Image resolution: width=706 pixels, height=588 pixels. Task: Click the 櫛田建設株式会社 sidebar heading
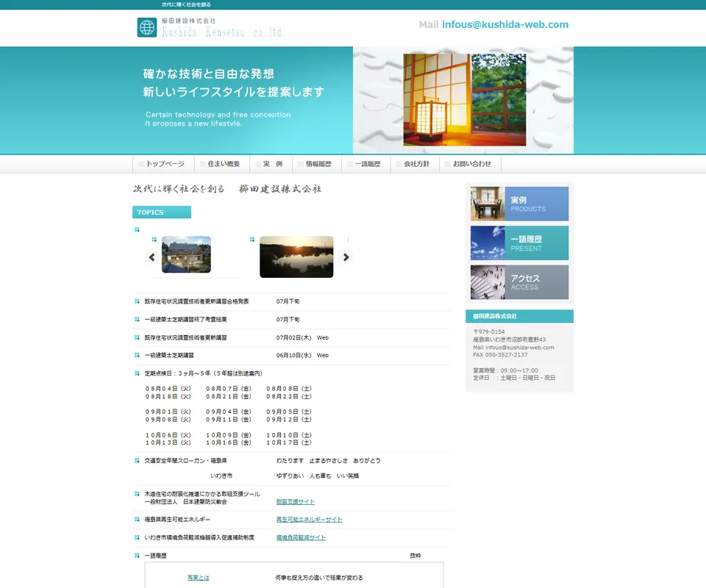pos(520,316)
